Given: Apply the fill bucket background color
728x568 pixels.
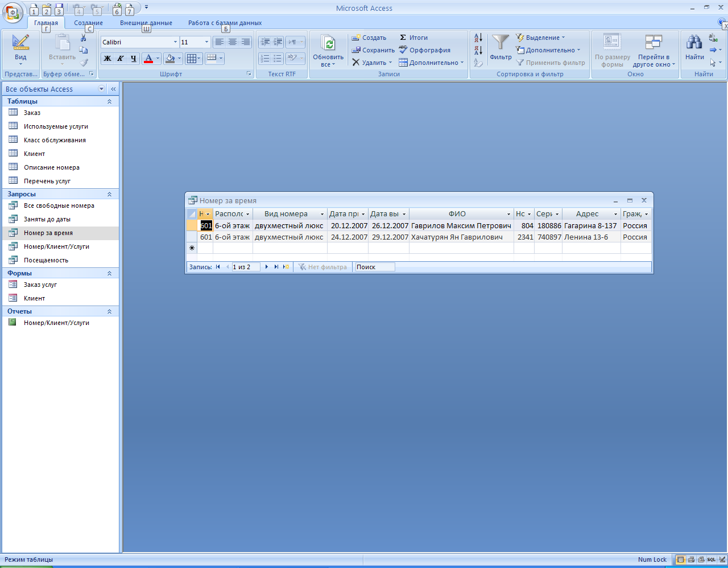Looking at the screenshot, I should click(170, 59).
